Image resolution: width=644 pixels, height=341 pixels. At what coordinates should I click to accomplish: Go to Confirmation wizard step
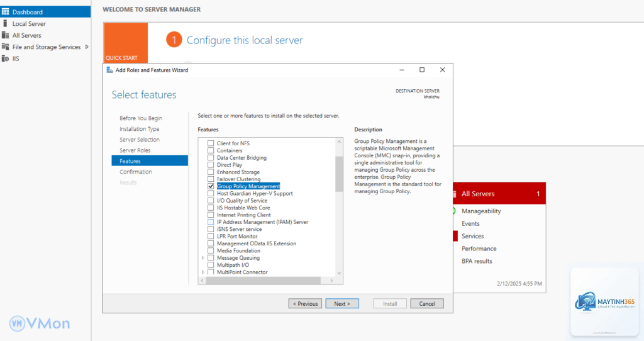[x=136, y=172]
